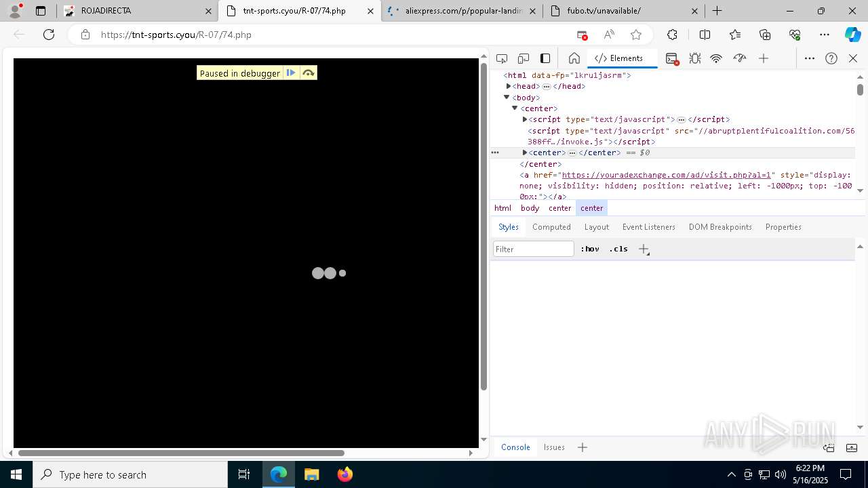Image resolution: width=868 pixels, height=488 pixels.
Task: Open the DOM Breakpoints tab
Action: click(720, 227)
